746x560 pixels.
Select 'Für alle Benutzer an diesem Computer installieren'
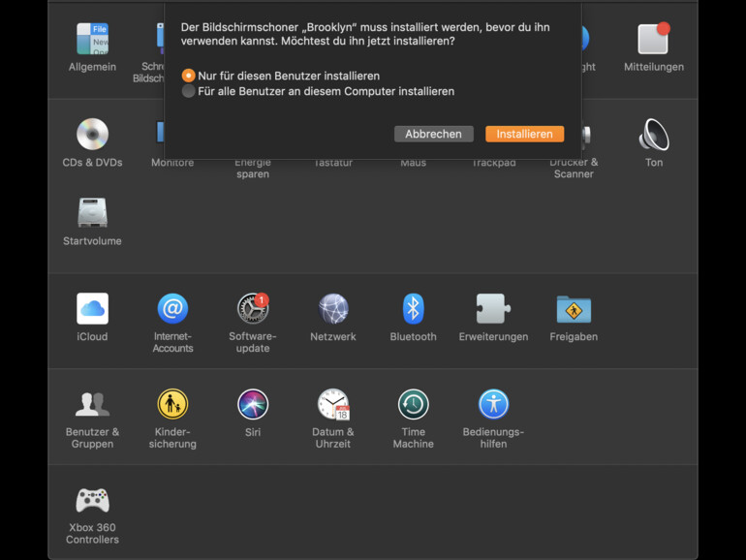pyautogui.click(x=319, y=91)
